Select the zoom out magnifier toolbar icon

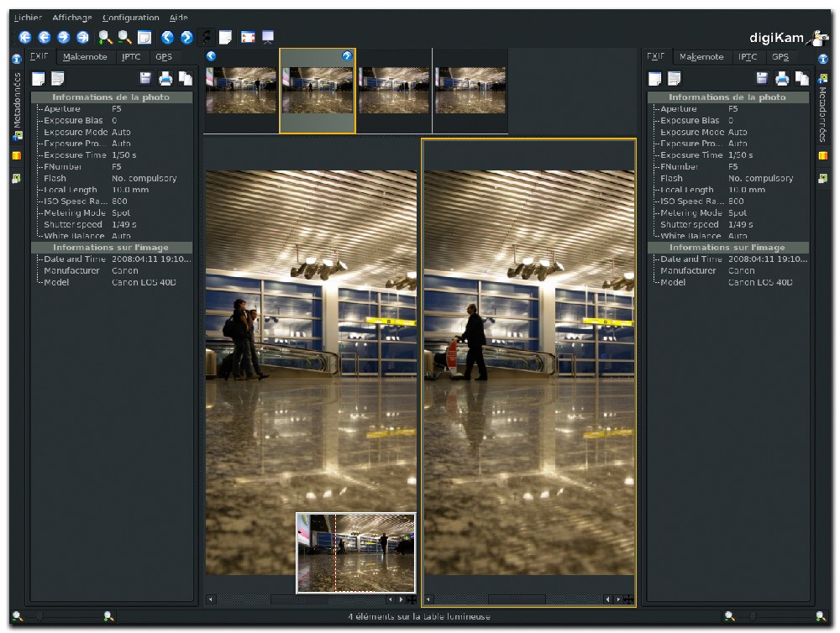tap(123, 37)
